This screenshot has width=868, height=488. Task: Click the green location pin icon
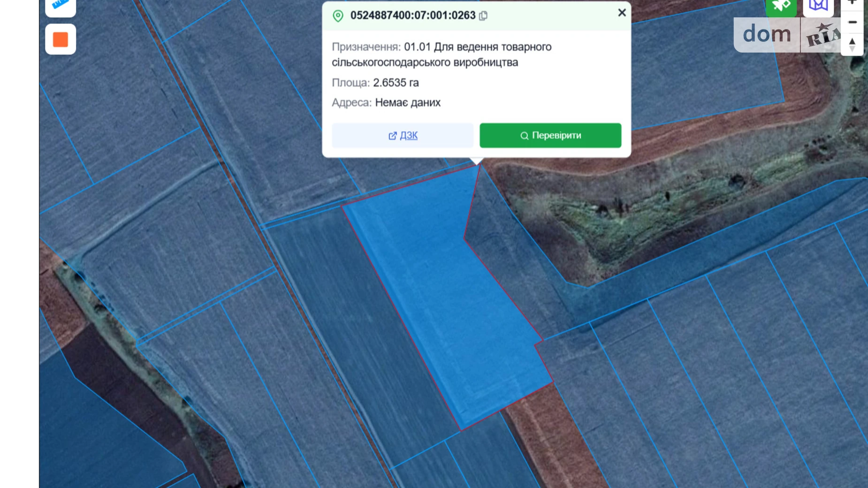338,16
